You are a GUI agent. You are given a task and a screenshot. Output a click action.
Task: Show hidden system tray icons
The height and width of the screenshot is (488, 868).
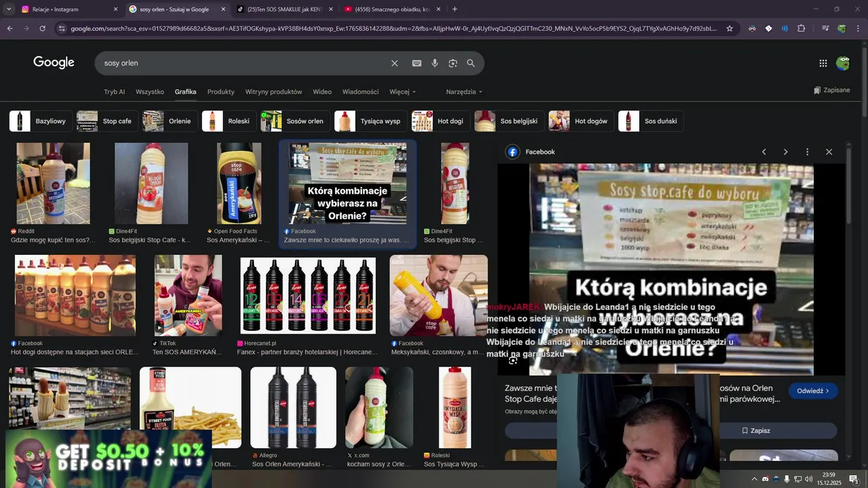point(754,479)
